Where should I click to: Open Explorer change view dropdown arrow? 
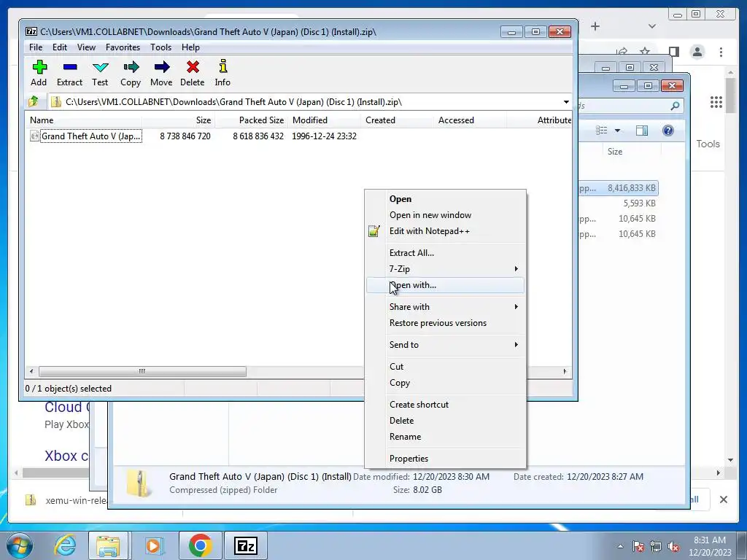pyautogui.click(x=617, y=131)
